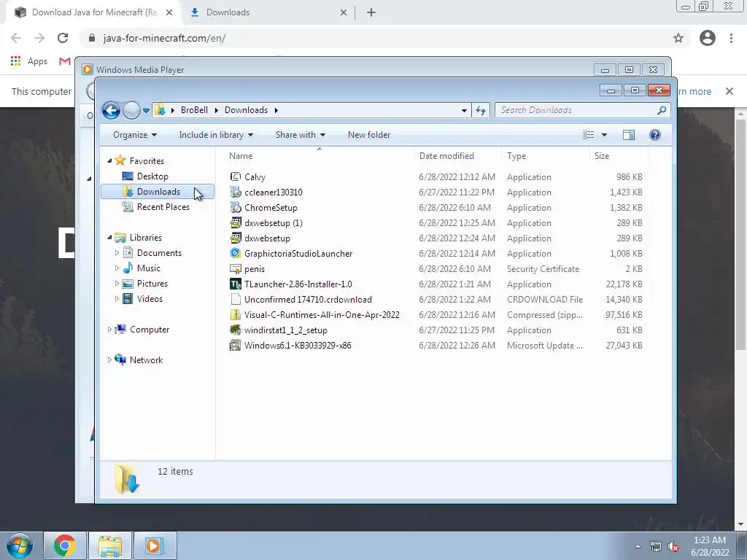Expand the Documents library node
The image size is (747, 560).
click(x=117, y=253)
